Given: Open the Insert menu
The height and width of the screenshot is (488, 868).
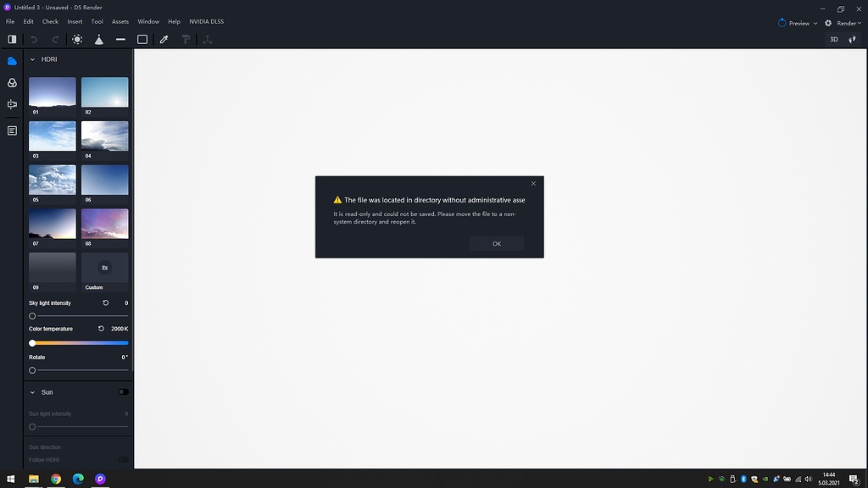Looking at the screenshot, I should click(x=75, y=21).
